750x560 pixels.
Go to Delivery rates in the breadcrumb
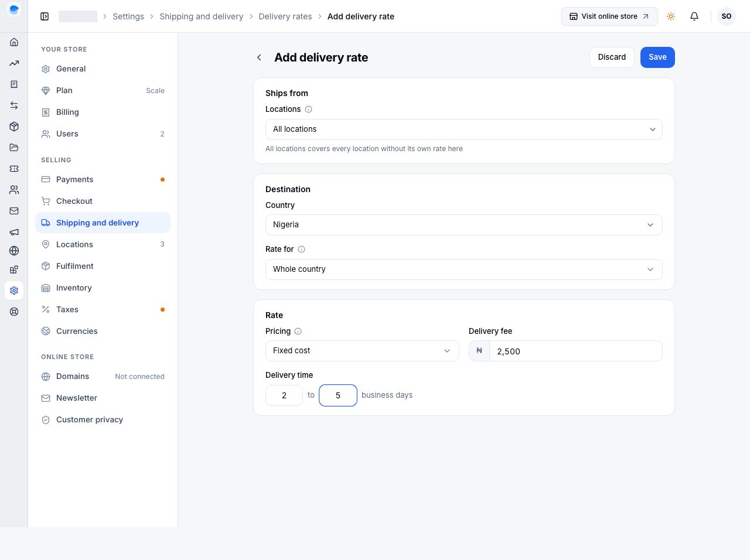pyautogui.click(x=285, y=16)
